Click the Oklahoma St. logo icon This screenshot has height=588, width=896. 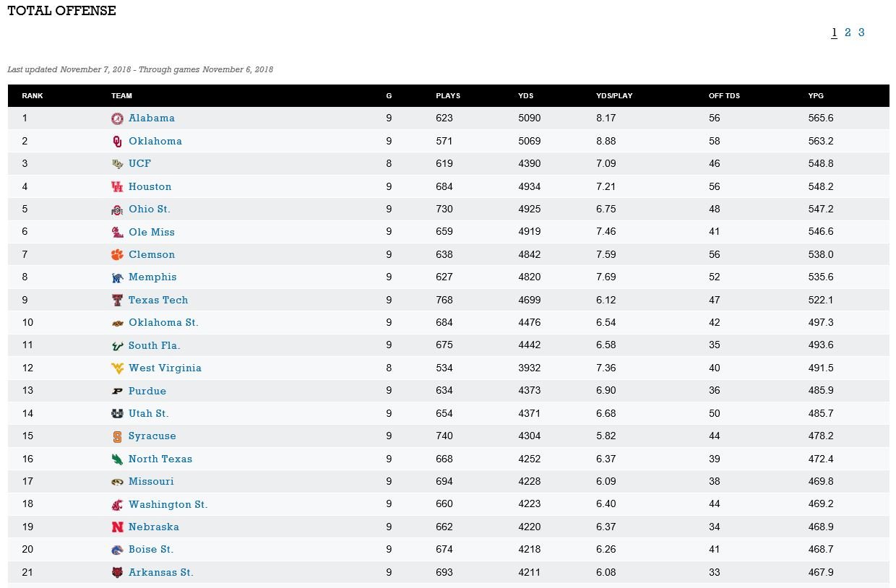117,323
